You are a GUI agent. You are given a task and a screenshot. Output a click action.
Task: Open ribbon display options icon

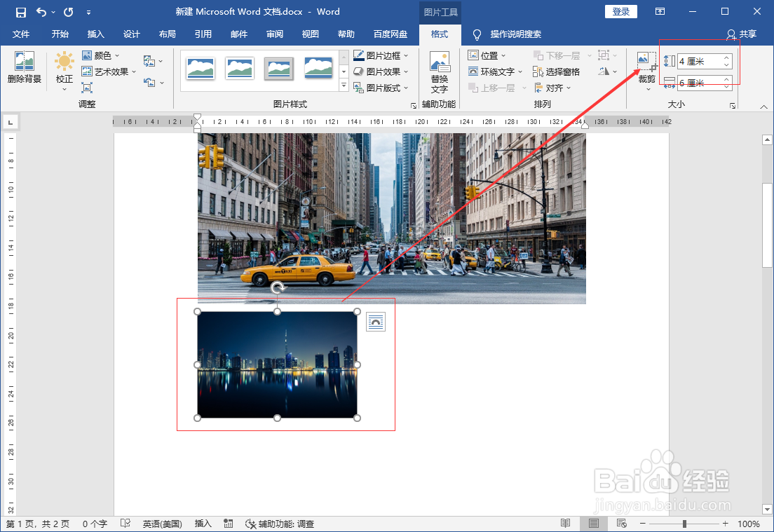(660, 11)
